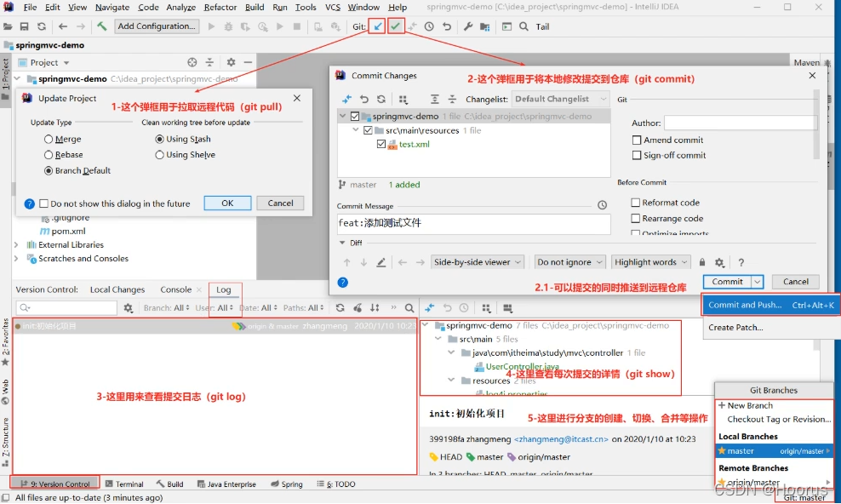Enable the Reformat code checkbox
This screenshot has width=841, height=504.
pyautogui.click(x=636, y=202)
